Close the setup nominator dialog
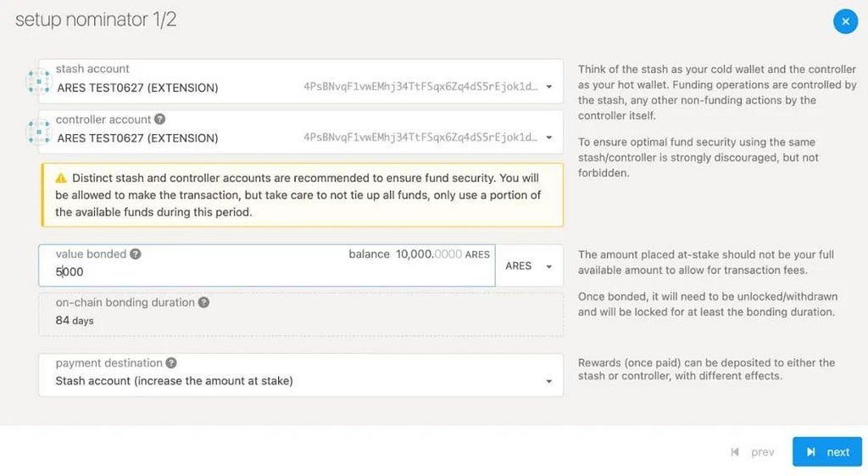This screenshot has width=868, height=476. [845, 21]
